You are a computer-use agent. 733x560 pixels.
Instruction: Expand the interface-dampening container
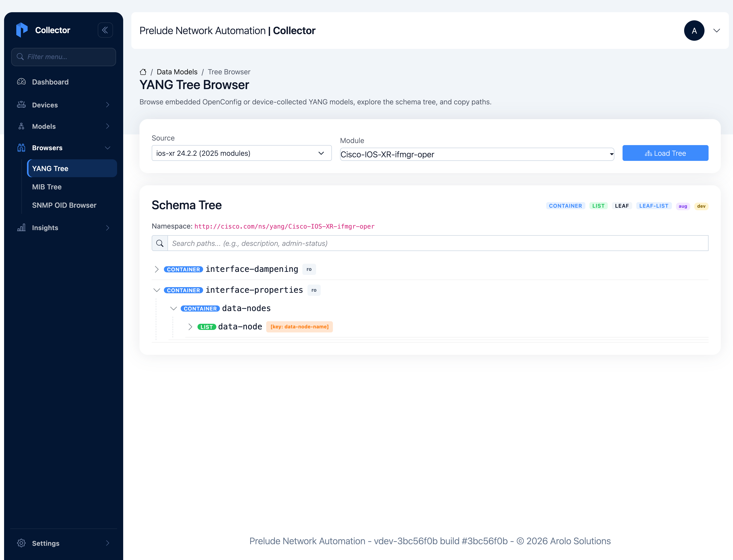click(157, 269)
